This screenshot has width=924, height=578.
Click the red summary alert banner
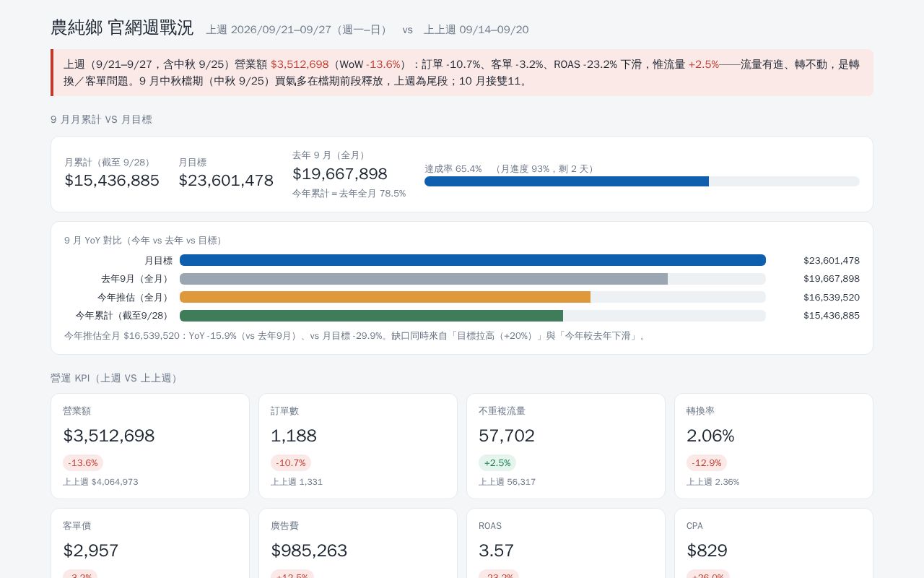click(462, 72)
